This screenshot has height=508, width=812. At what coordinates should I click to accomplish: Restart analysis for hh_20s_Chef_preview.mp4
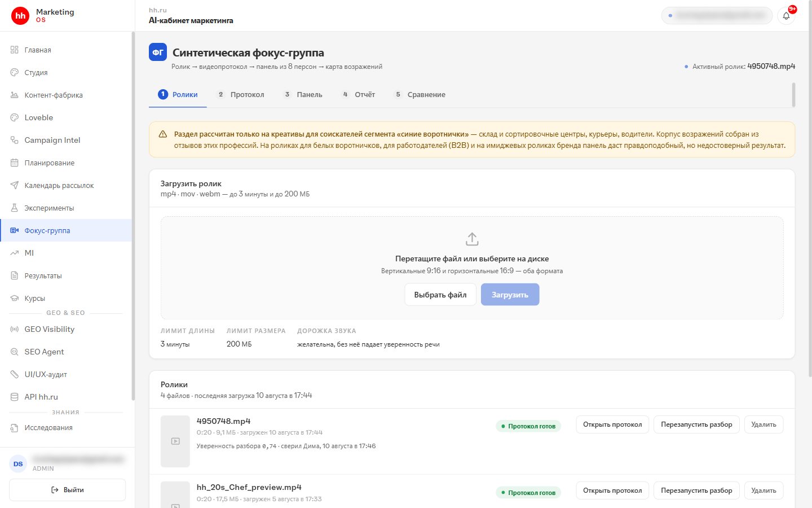point(696,491)
